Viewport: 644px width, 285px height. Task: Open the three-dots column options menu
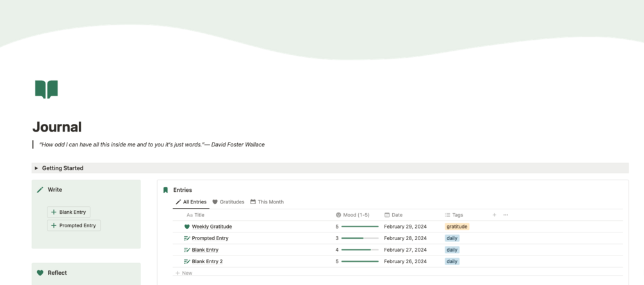click(506, 214)
